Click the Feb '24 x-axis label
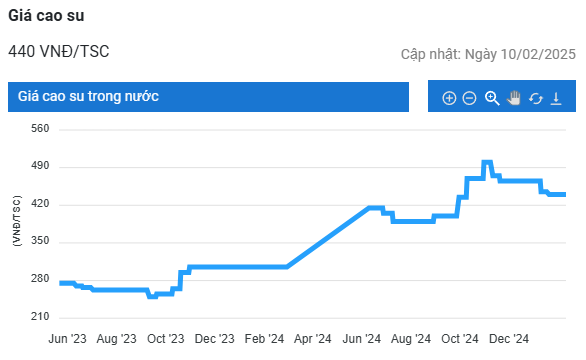 (264, 339)
